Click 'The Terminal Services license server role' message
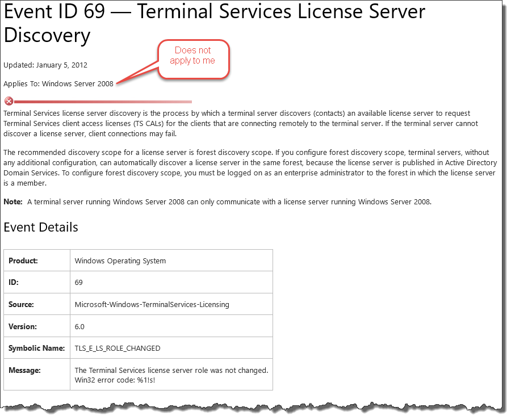Image resolution: width=511 pixels, height=420 pixels. tap(171, 370)
